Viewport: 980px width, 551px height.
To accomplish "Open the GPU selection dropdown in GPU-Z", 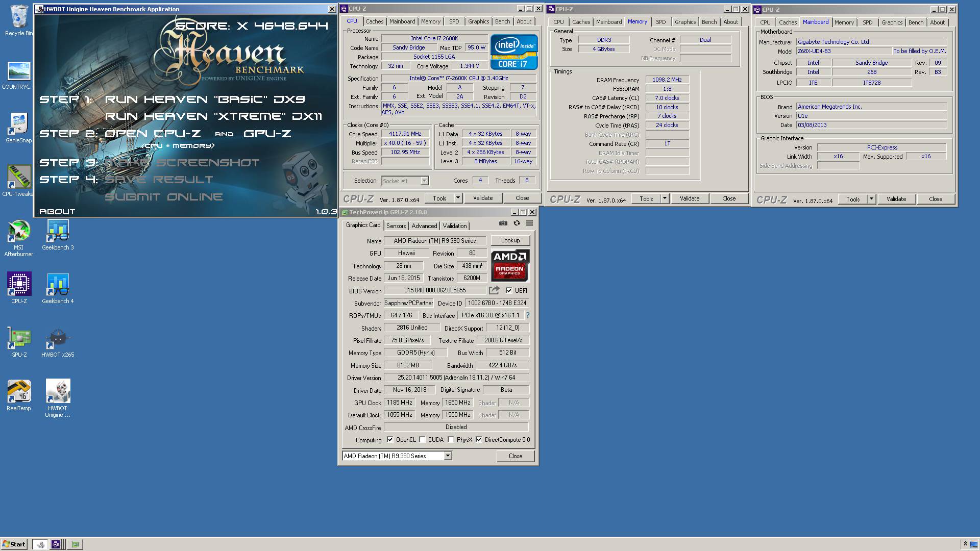I will point(448,456).
